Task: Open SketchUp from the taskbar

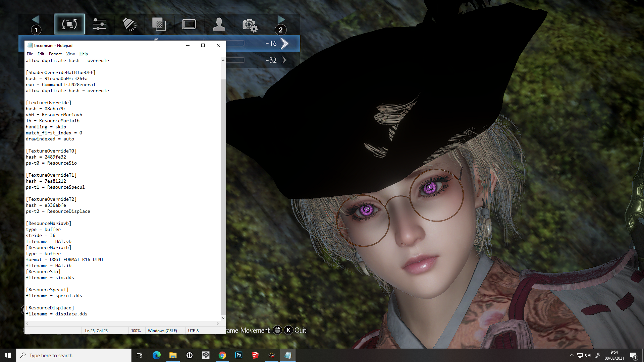Action: pos(255,355)
